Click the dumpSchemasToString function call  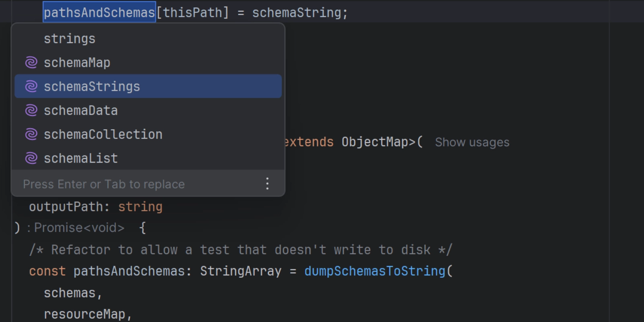tap(375, 271)
